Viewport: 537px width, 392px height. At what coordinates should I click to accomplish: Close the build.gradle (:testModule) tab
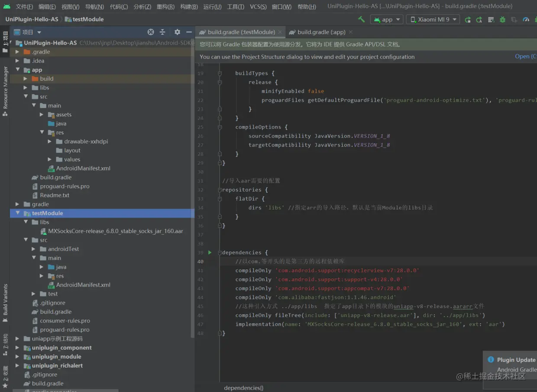coord(280,32)
